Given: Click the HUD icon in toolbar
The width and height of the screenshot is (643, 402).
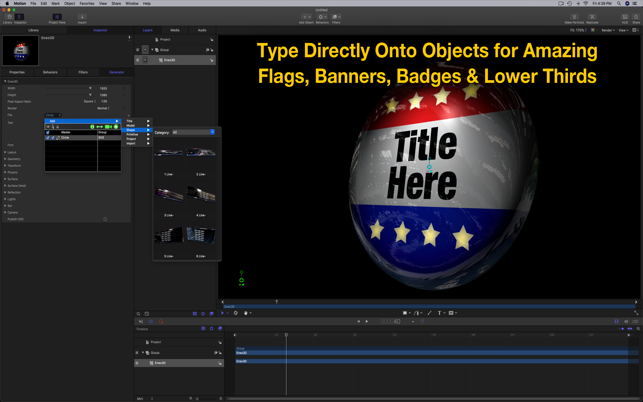Looking at the screenshot, I should click(x=625, y=17).
